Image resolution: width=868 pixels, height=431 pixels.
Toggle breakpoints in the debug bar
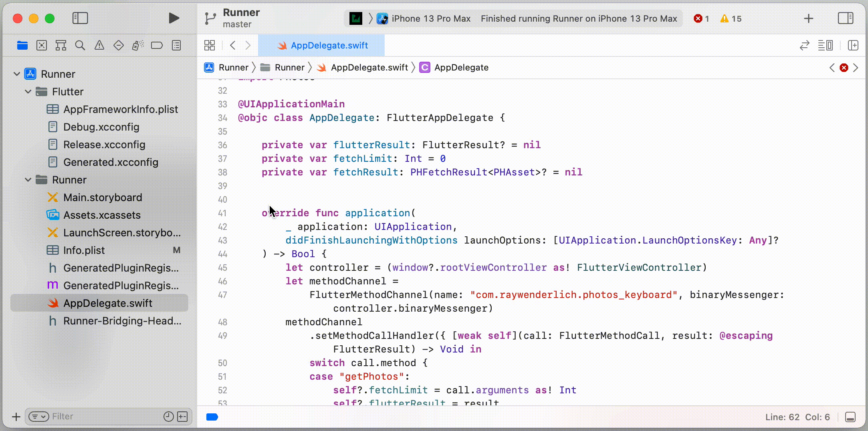[x=212, y=417]
